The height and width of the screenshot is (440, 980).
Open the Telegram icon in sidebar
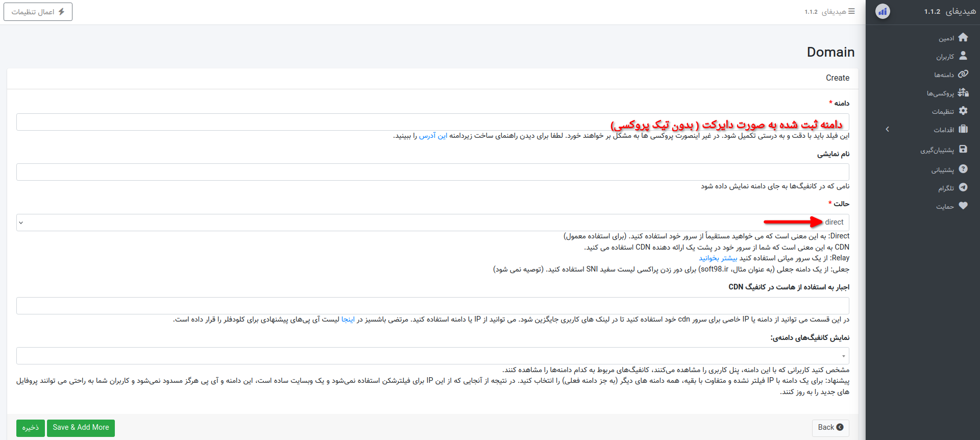click(963, 187)
